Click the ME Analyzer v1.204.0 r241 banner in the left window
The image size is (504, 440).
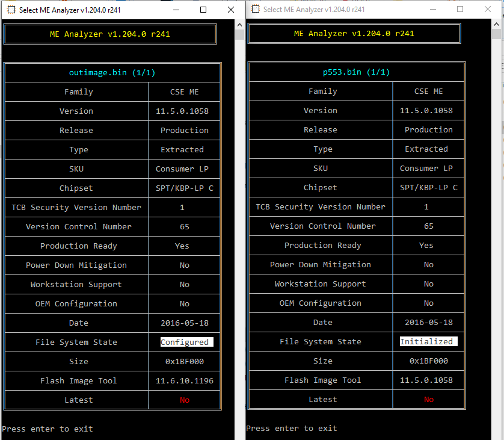pyautogui.click(x=110, y=34)
